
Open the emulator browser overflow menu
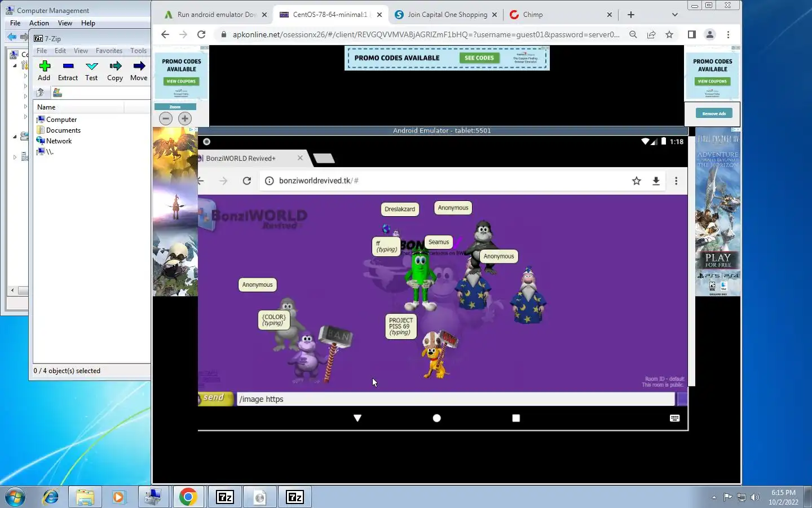click(676, 181)
